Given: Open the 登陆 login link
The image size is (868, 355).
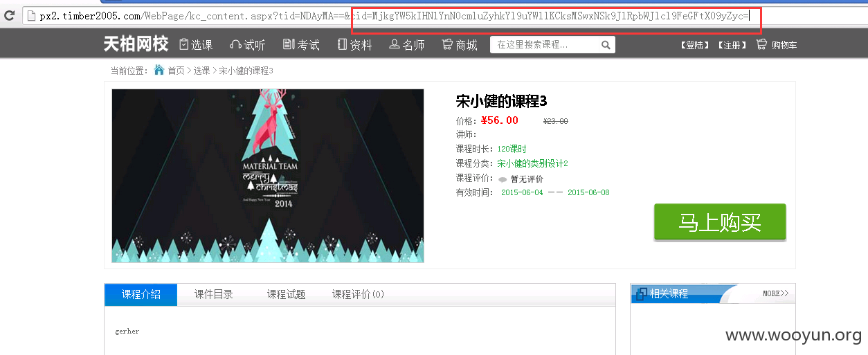Looking at the screenshot, I should pos(695,45).
